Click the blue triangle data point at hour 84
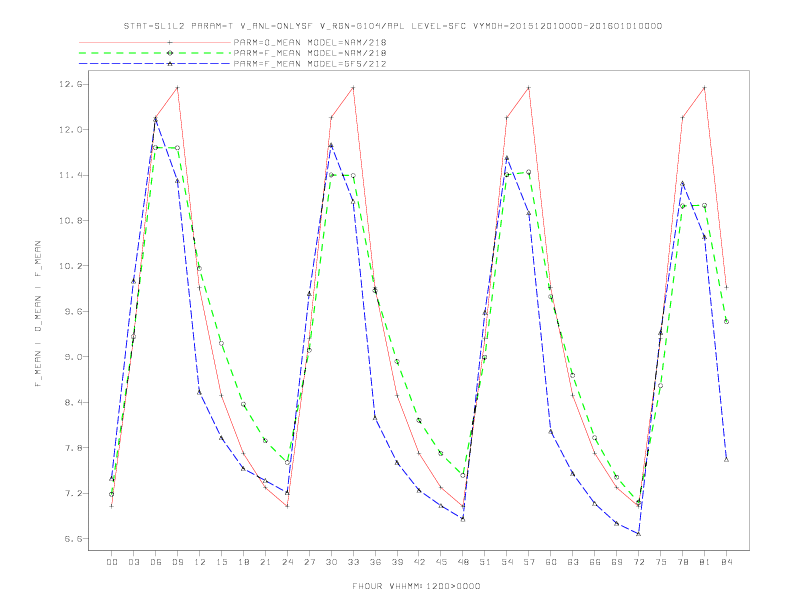The width and height of the screenshot is (792, 612). (726, 460)
